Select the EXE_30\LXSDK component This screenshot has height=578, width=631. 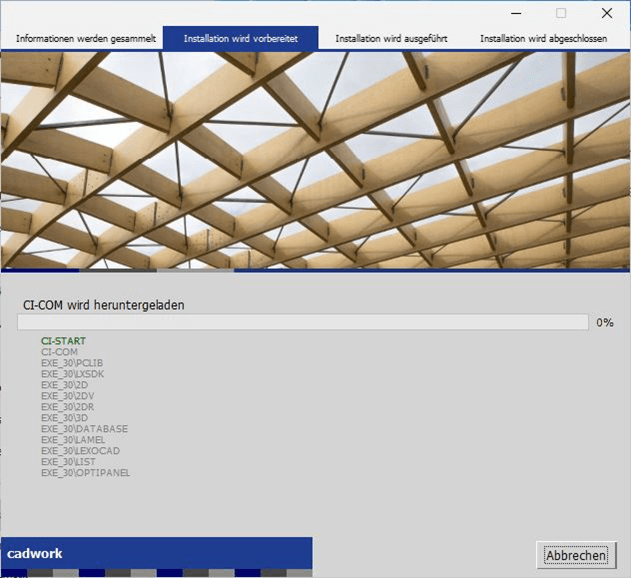click(x=72, y=374)
